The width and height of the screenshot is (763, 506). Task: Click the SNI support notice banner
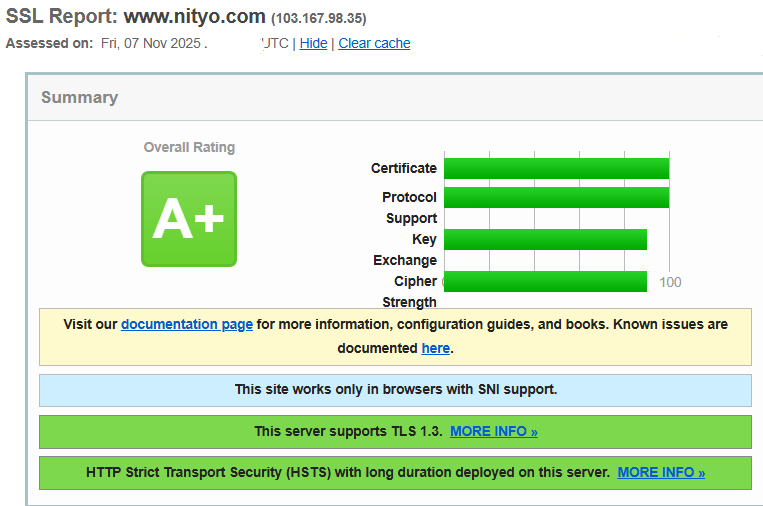click(395, 389)
